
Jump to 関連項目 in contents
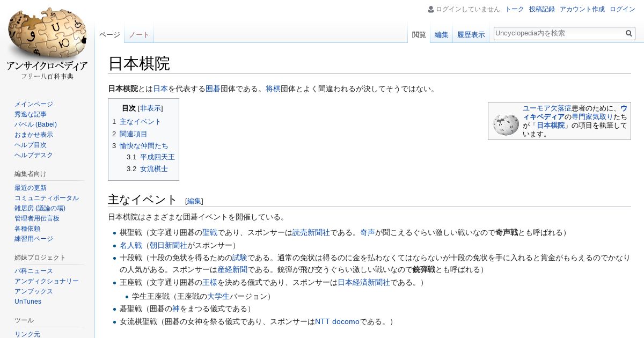point(133,134)
